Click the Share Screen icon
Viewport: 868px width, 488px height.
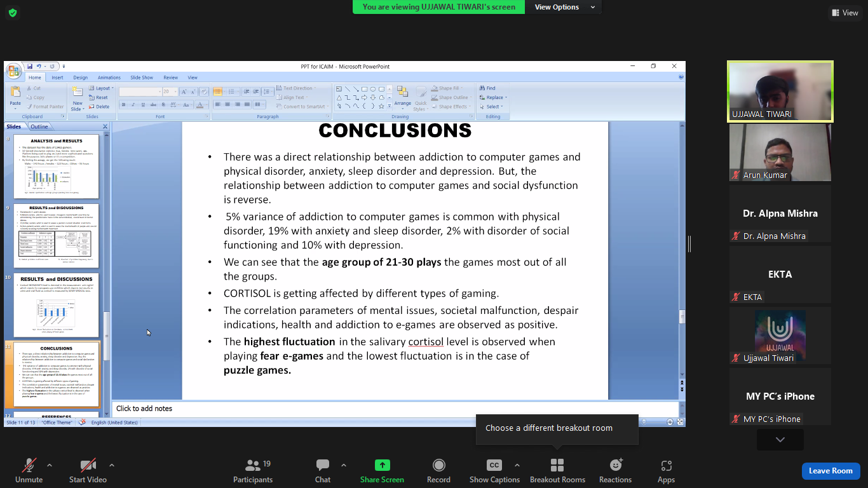tap(382, 465)
